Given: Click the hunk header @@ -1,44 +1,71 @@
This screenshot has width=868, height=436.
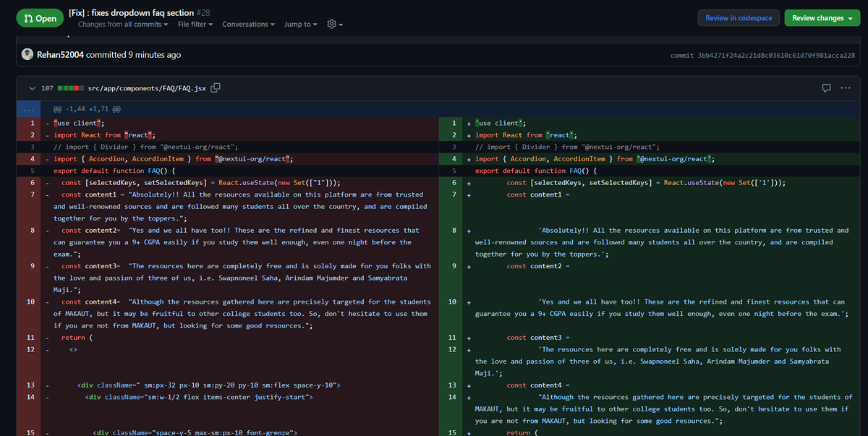Looking at the screenshot, I should [87, 109].
